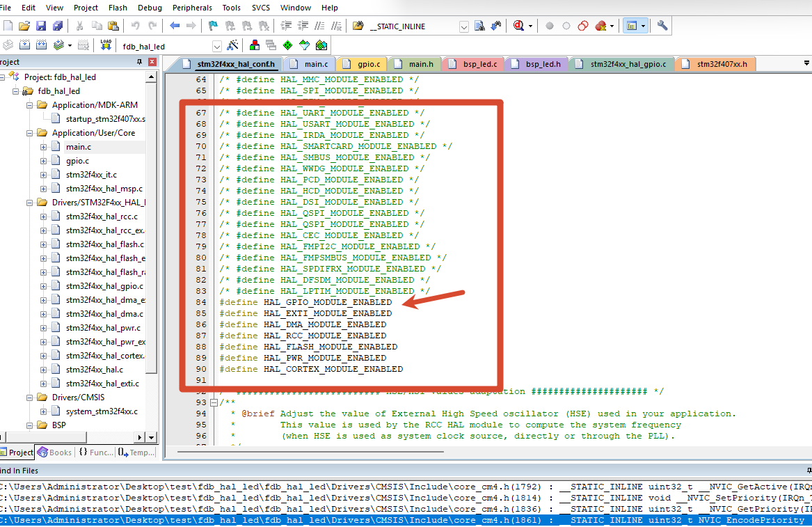Open Options for Target wand icon

click(233, 46)
